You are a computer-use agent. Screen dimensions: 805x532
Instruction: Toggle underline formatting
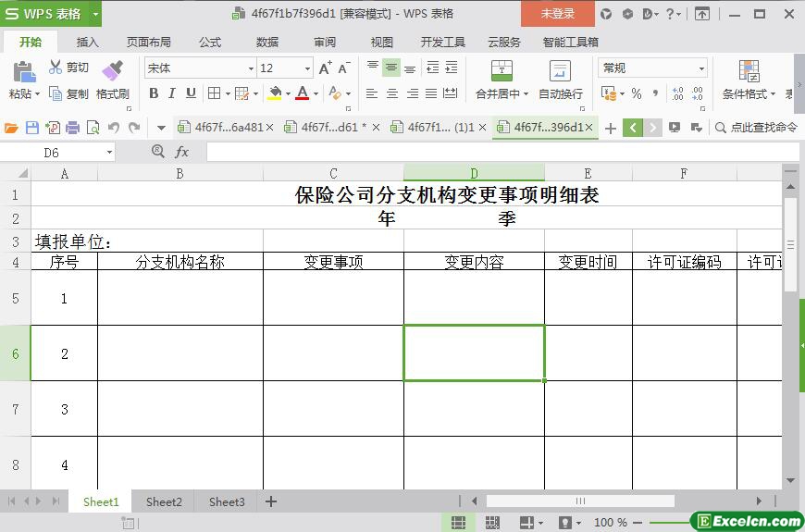point(191,93)
